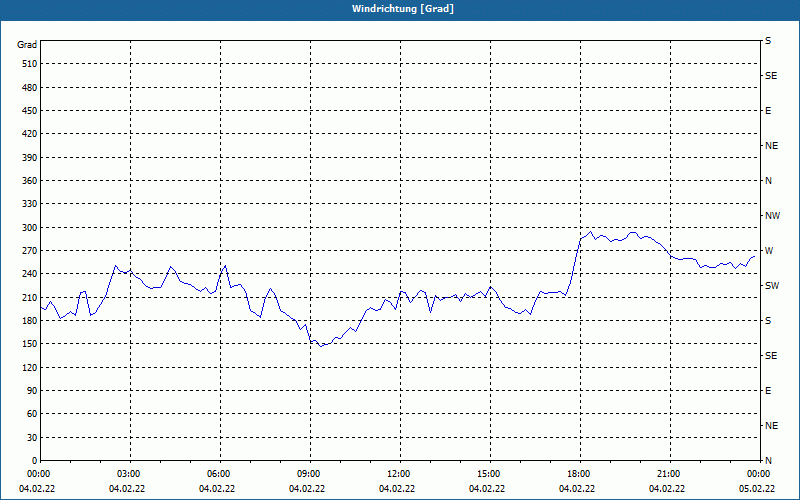Click the 03:00 time axis label
The width and height of the screenshot is (800, 500).
coord(127,474)
